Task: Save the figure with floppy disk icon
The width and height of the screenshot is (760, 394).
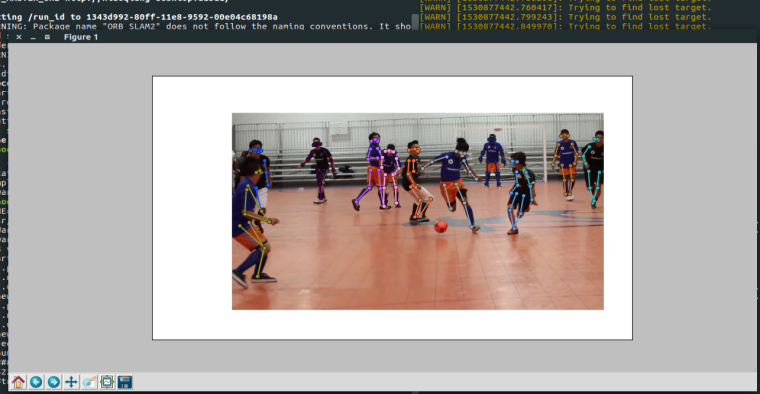Action: point(125,382)
